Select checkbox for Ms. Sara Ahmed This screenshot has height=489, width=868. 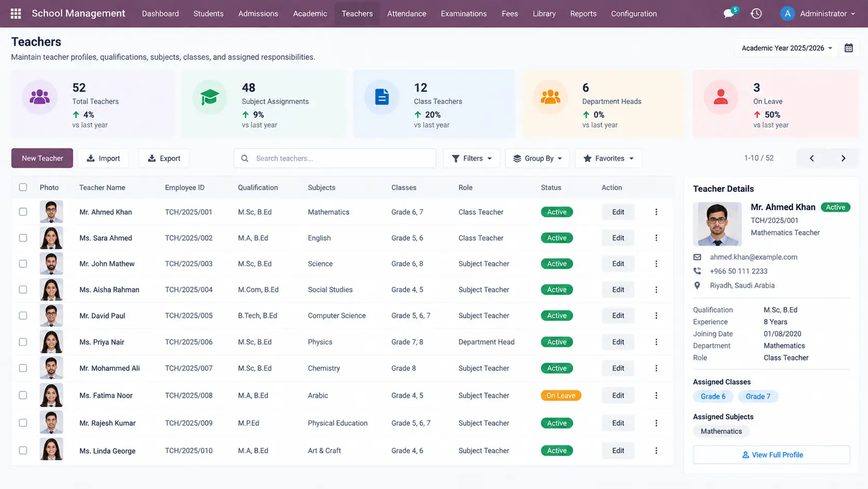click(x=23, y=238)
